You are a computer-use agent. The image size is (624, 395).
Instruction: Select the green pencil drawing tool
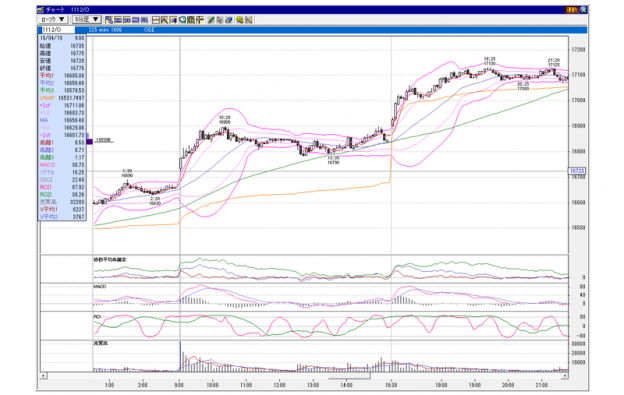[211, 19]
